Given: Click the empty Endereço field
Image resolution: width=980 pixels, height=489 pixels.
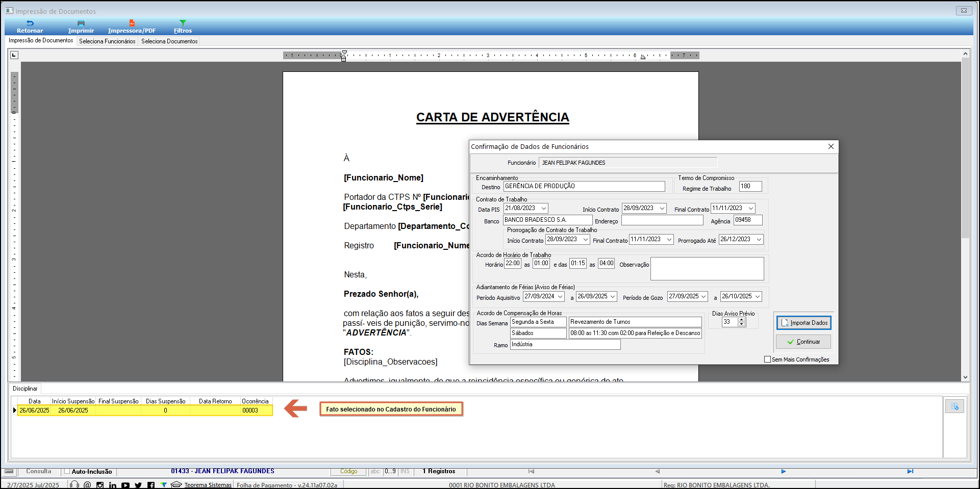Looking at the screenshot, I should click(662, 220).
